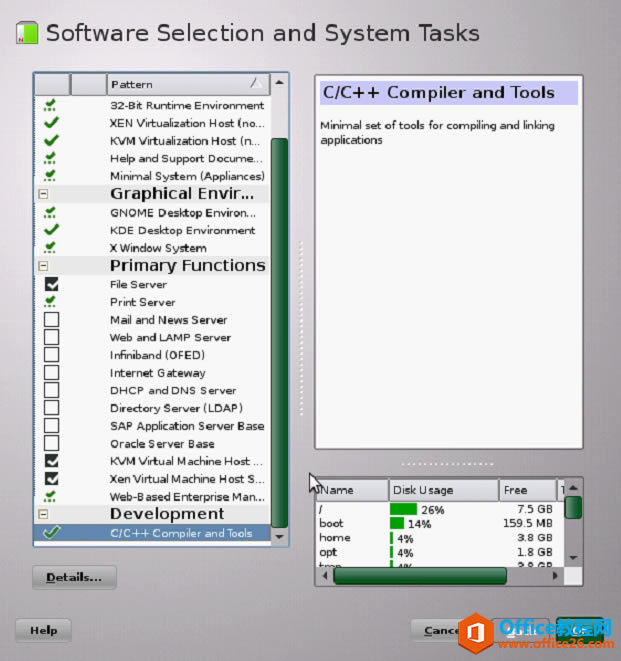Click the software selection title icon
This screenshot has width=621, height=661.
coord(27,33)
